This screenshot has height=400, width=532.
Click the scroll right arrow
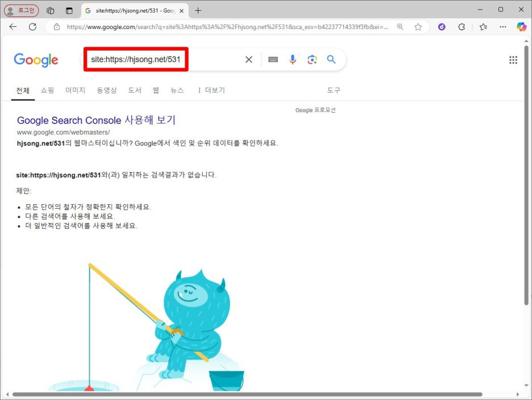pos(517,394)
